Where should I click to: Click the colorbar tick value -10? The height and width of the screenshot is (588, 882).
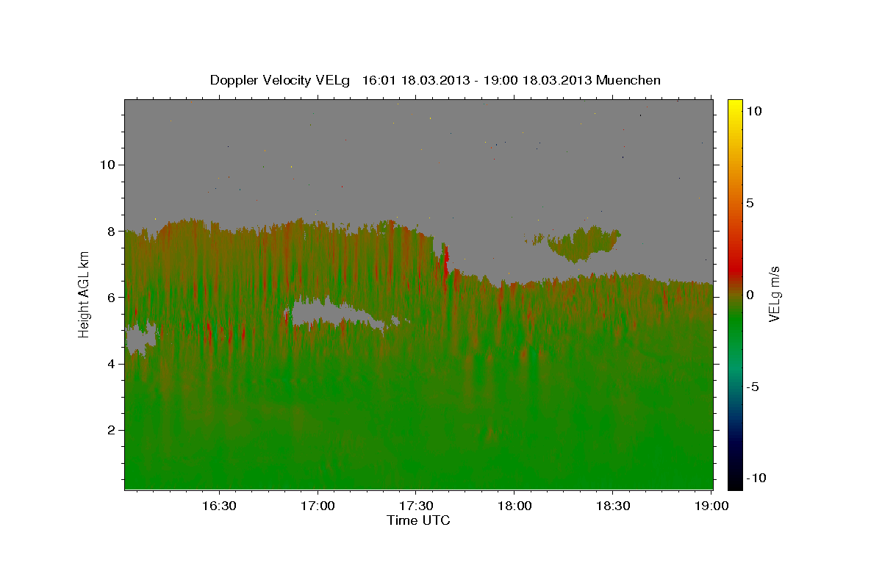[x=756, y=478]
